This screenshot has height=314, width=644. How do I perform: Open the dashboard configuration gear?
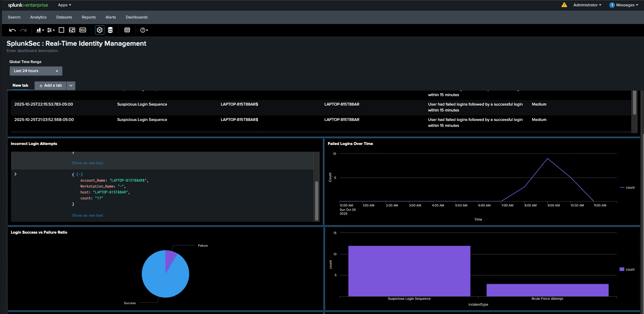tap(100, 30)
